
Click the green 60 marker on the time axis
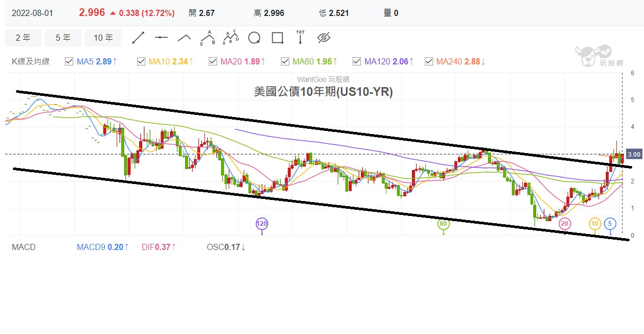click(443, 224)
